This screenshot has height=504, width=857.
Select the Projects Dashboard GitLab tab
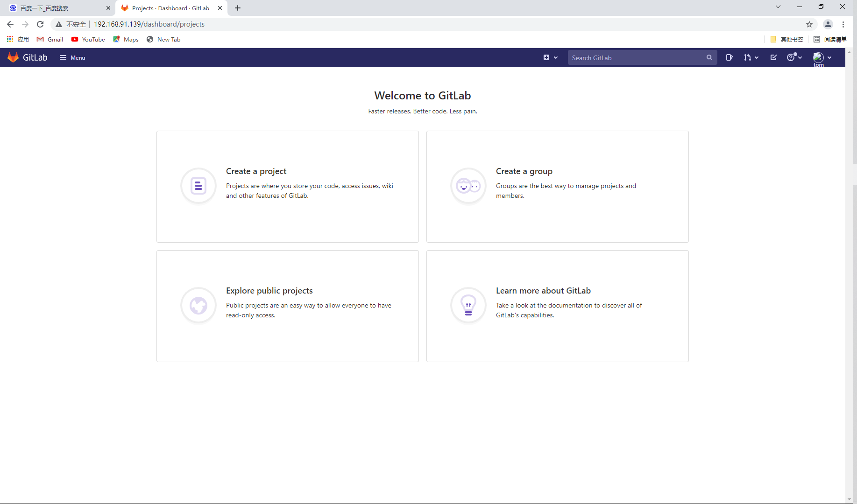(170, 8)
